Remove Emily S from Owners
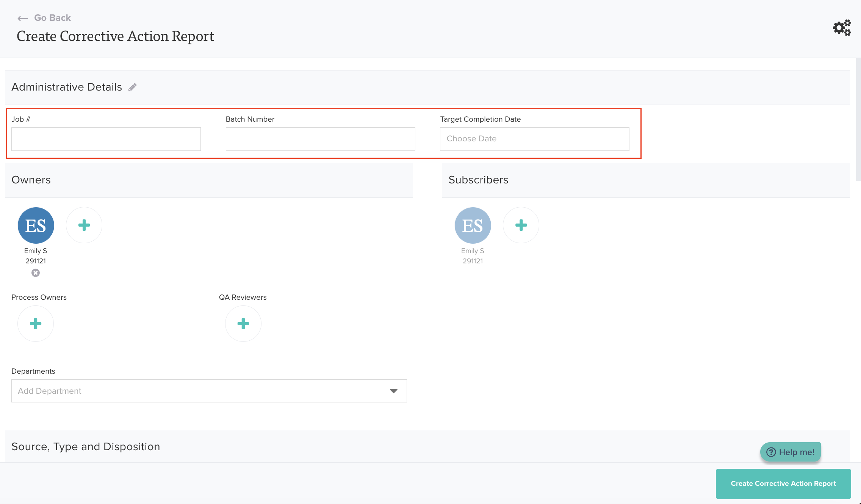 coord(36,273)
